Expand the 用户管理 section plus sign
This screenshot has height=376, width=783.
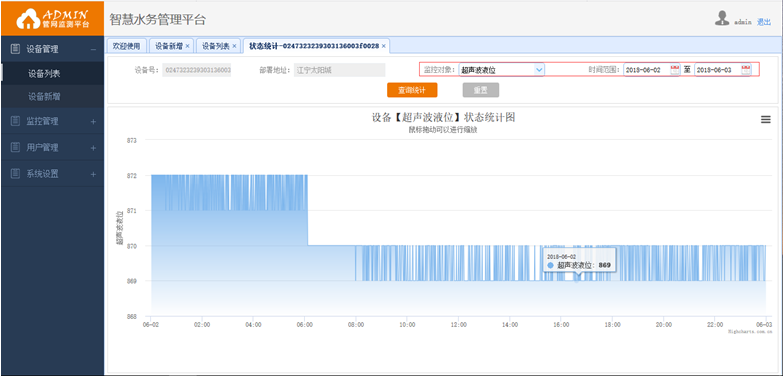tap(93, 148)
